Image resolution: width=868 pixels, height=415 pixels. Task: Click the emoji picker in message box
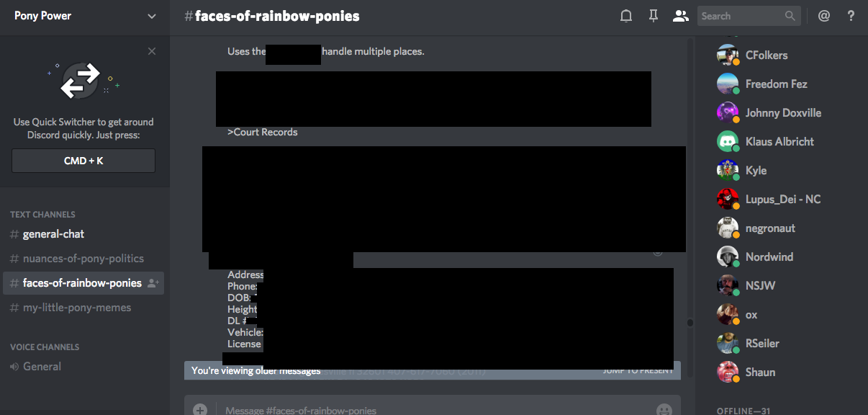[664, 409]
